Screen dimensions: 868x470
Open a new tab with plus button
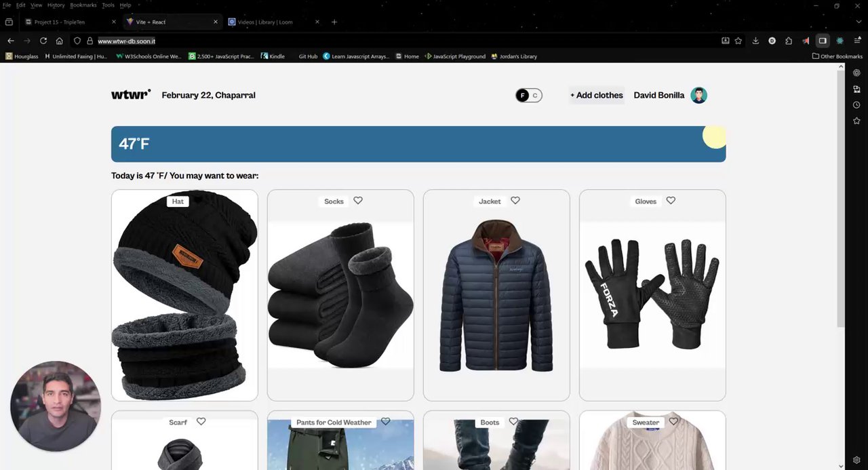point(334,22)
